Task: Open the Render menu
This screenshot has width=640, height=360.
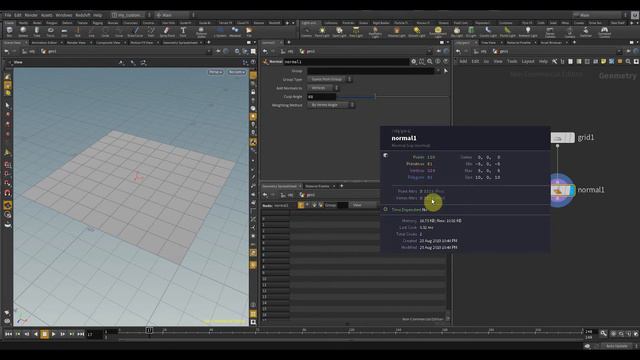Action: (x=31, y=15)
